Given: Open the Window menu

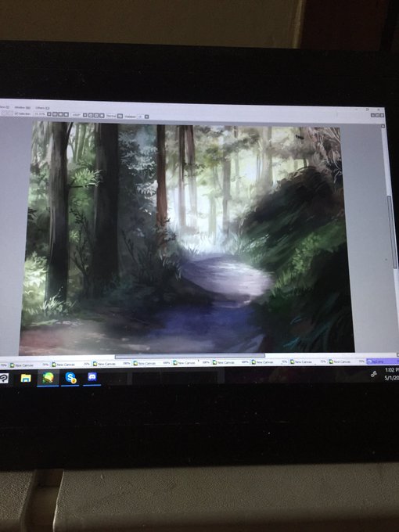Looking at the screenshot, I should 23,107.
